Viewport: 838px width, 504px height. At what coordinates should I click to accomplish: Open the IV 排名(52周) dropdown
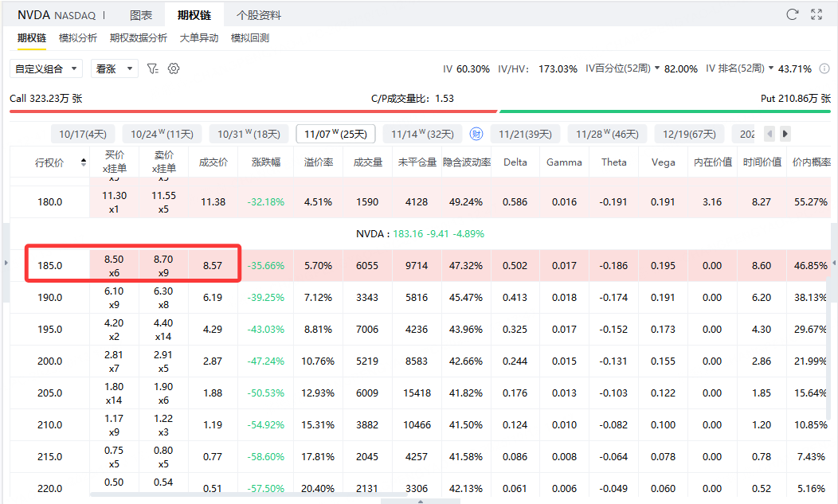pyautogui.click(x=740, y=68)
